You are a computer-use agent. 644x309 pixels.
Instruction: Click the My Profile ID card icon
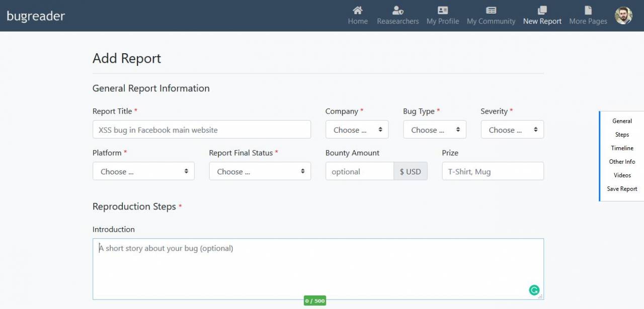442,10
